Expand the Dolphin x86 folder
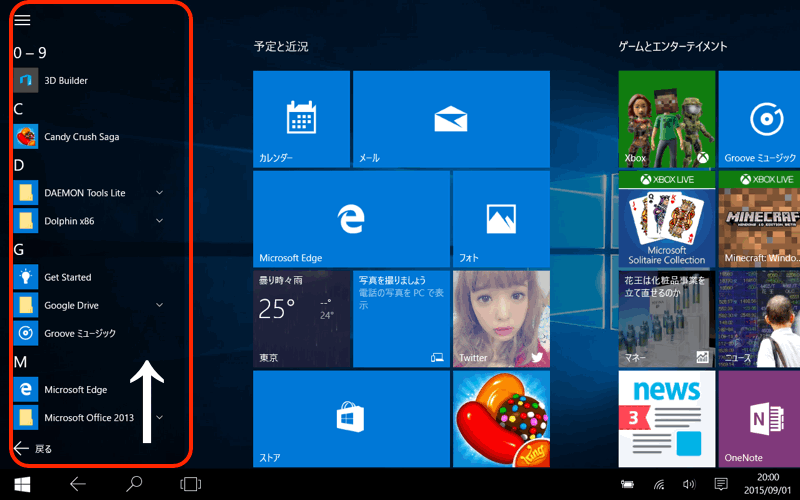800x500 pixels. pos(159,221)
